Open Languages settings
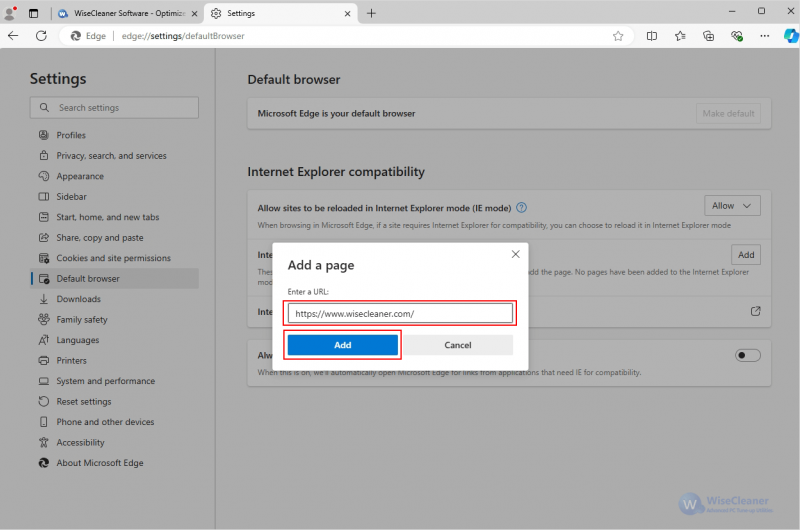Viewport: 800px width, 530px height. (x=114, y=340)
